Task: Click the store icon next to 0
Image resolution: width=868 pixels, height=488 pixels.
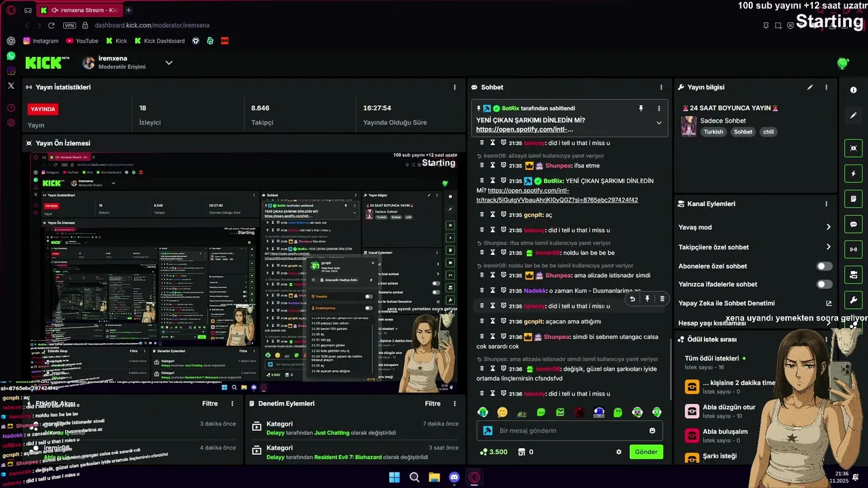Action: [521, 452]
